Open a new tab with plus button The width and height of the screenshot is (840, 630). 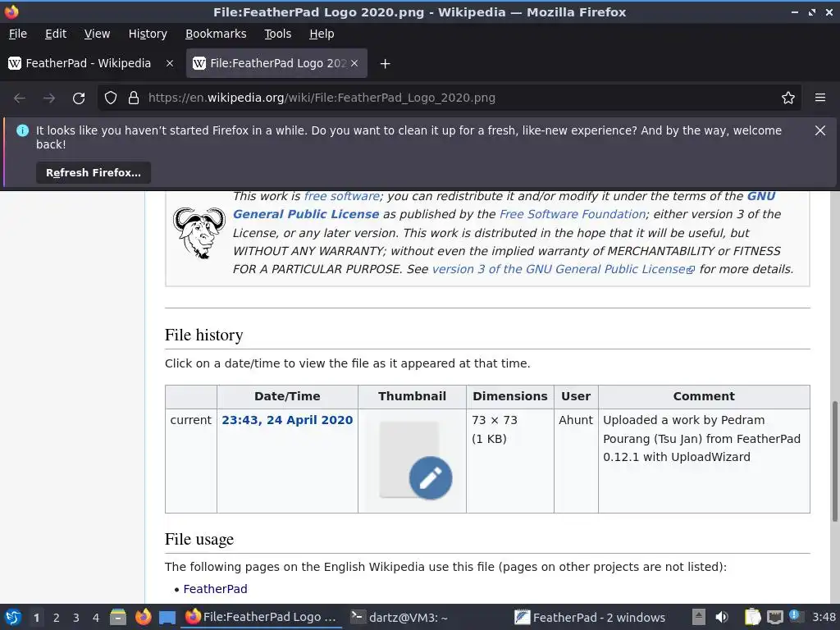click(x=385, y=64)
